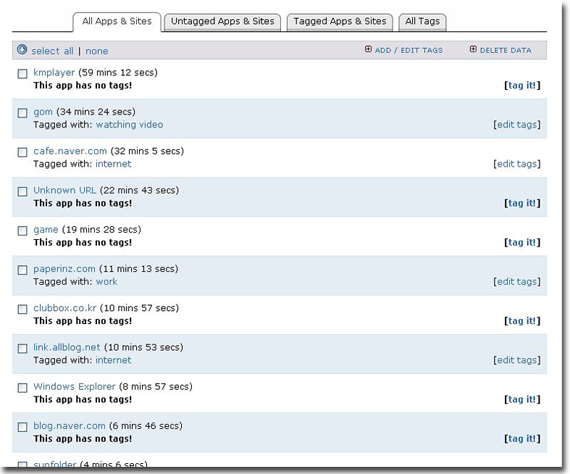Image resolution: width=570 pixels, height=474 pixels.
Task: Enable the checkbox for paperinz.com
Action: [23, 270]
